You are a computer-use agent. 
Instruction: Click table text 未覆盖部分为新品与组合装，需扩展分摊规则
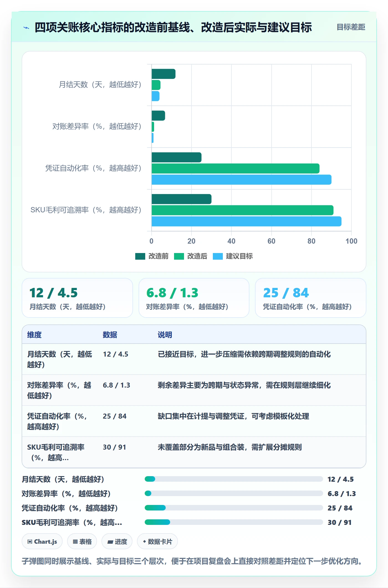230,447
